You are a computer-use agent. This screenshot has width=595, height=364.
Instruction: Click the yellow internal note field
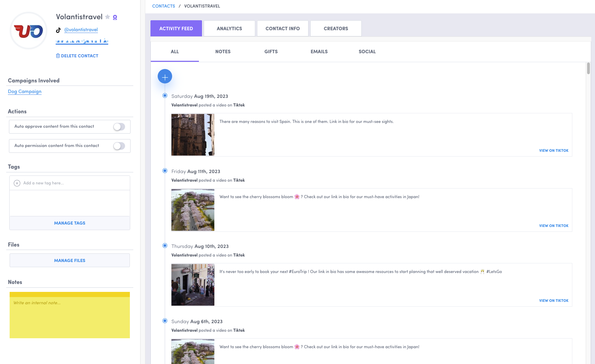click(x=70, y=317)
